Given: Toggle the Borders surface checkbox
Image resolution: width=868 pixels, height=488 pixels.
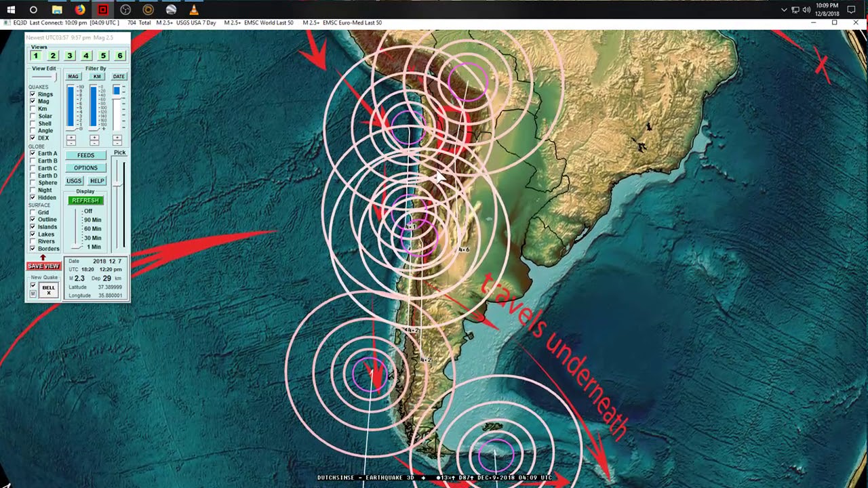Looking at the screenshot, I should pos(33,248).
